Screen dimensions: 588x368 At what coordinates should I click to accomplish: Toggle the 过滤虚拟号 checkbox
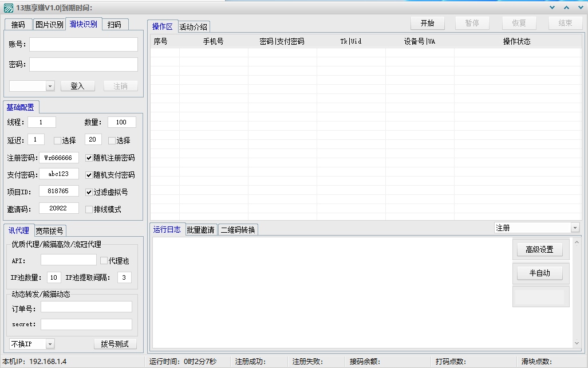[89, 192]
